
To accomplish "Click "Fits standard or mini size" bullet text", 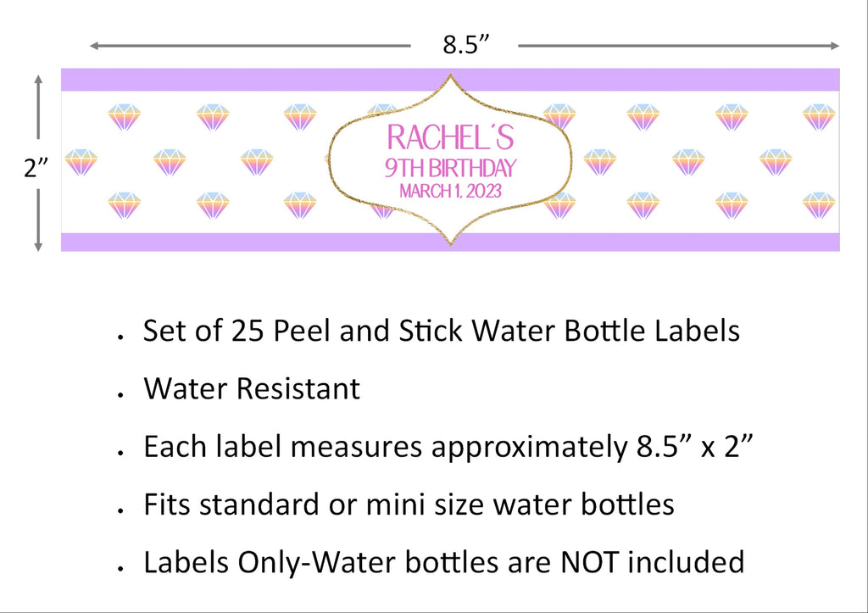I will [409, 504].
